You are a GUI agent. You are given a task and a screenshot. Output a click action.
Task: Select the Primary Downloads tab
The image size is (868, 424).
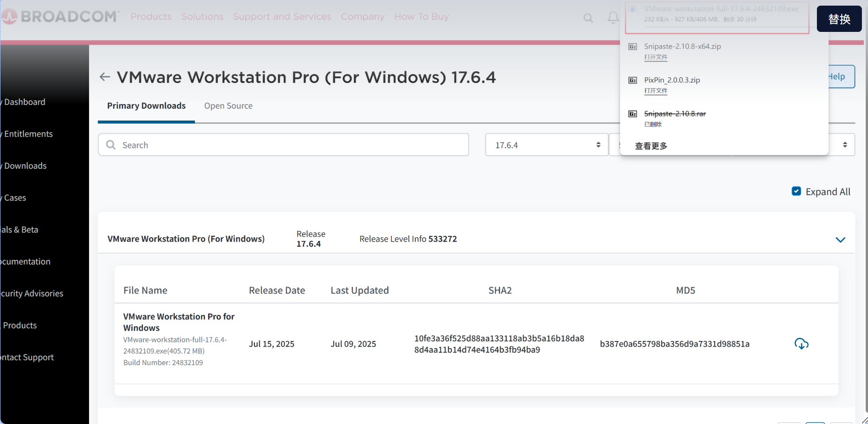click(x=146, y=106)
